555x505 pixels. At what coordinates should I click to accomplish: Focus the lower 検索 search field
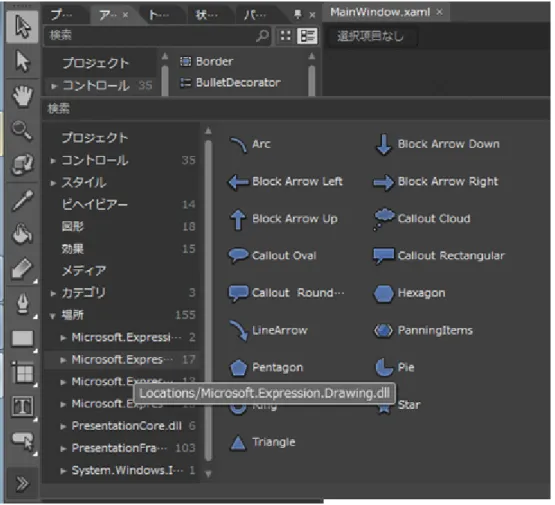pos(297,109)
